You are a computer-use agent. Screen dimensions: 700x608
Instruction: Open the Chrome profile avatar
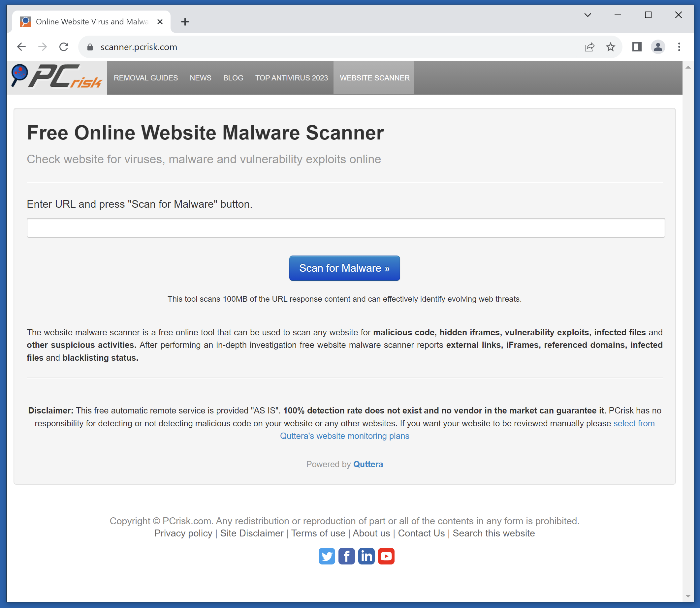(658, 47)
